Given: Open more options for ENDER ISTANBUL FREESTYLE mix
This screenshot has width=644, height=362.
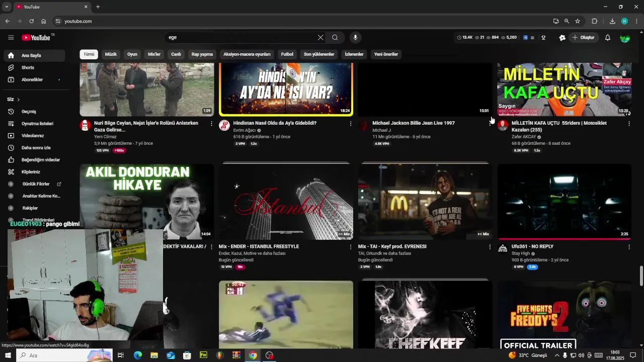Looking at the screenshot, I should 351,247.
